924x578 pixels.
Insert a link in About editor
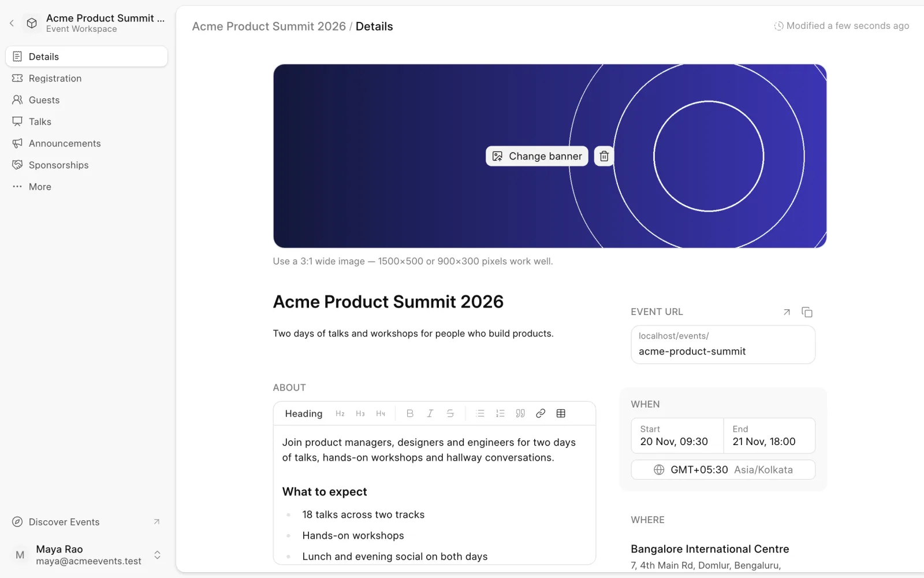click(541, 413)
